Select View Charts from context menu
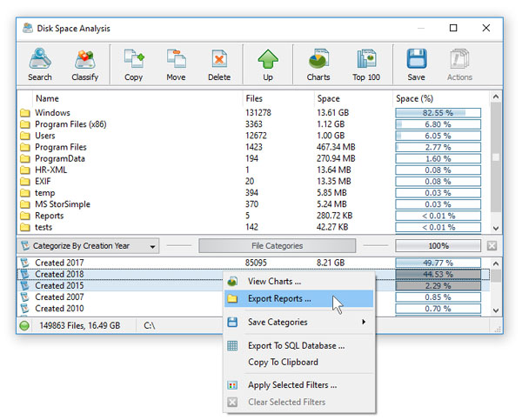The image size is (522, 420). [299, 282]
